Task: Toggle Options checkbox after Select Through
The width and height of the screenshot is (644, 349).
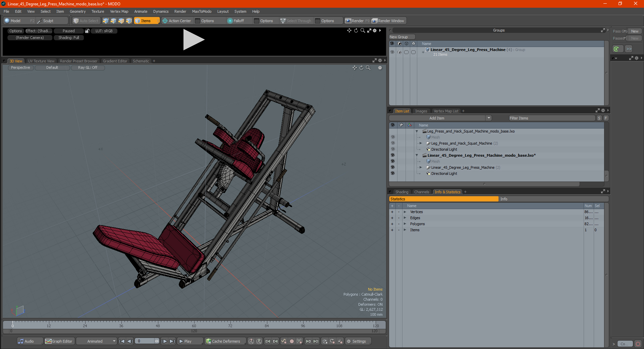Action: pos(318,21)
